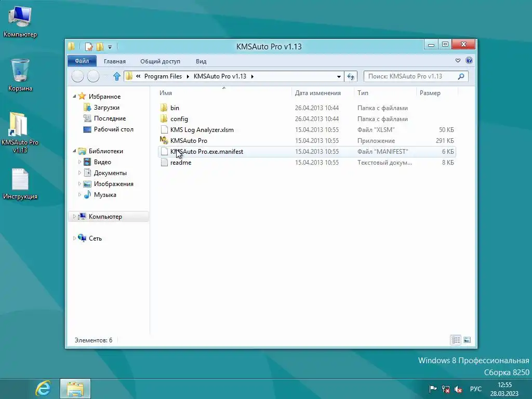Open Рабочий стол in navigation pane
This screenshot has height=399, width=532.
113,129
